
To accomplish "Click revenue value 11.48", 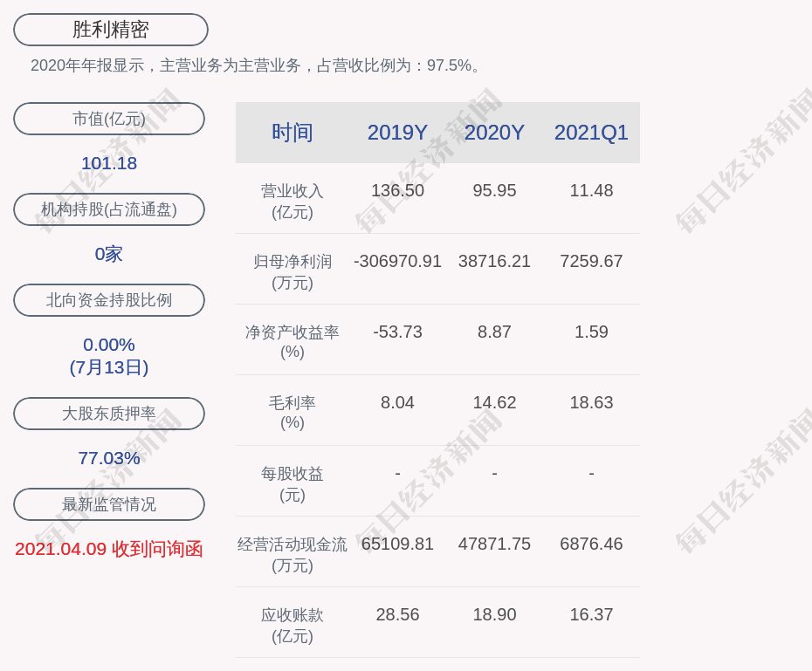I will [x=591, y=190].
